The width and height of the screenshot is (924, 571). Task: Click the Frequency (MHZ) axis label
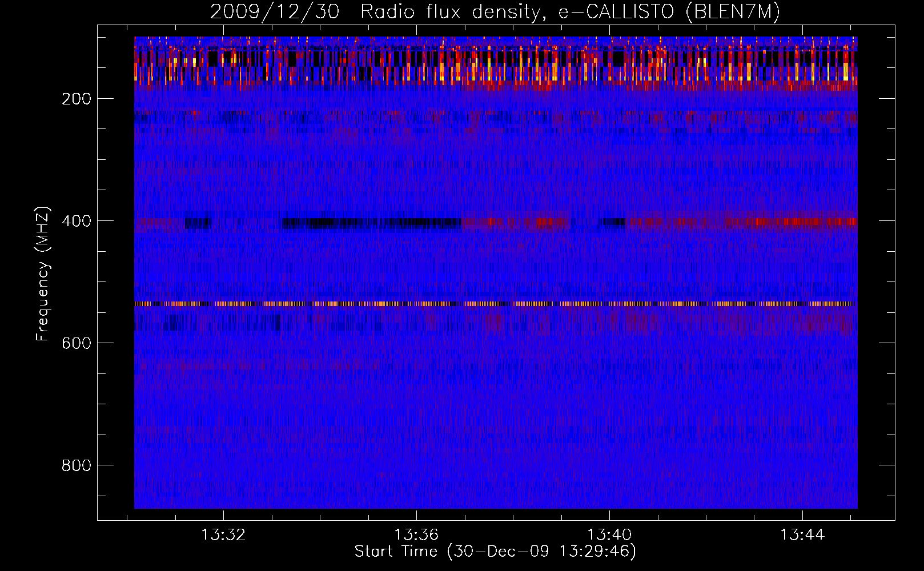(43, 274)
